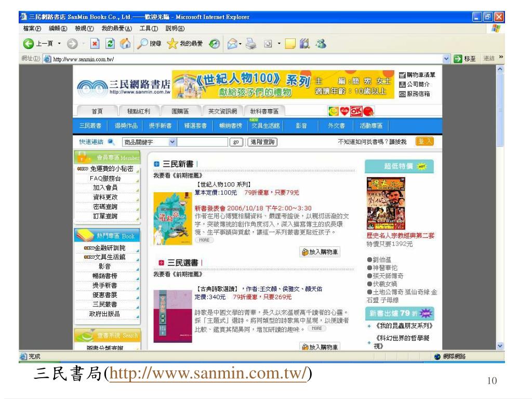
Task: Open the Search magnifier toolbar button
Action: 149,44
